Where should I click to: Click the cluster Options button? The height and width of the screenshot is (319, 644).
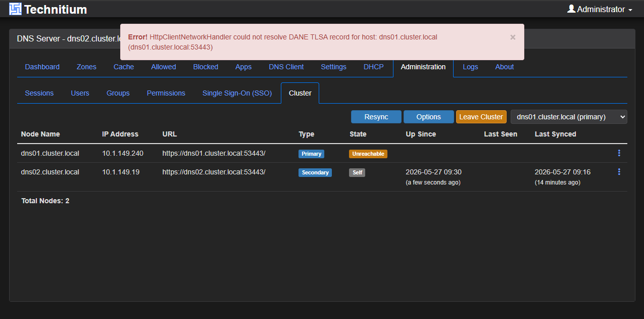(429, 117)
